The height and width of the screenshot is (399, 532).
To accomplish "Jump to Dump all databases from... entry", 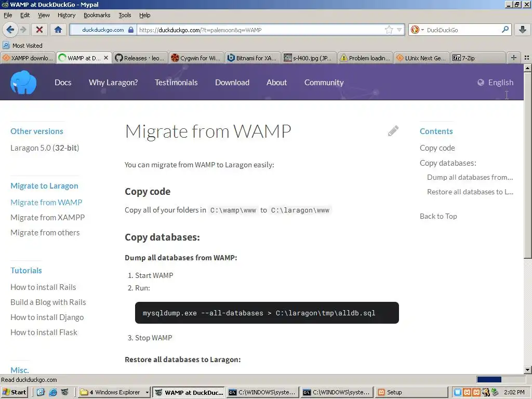I will (x=470, y=178).
